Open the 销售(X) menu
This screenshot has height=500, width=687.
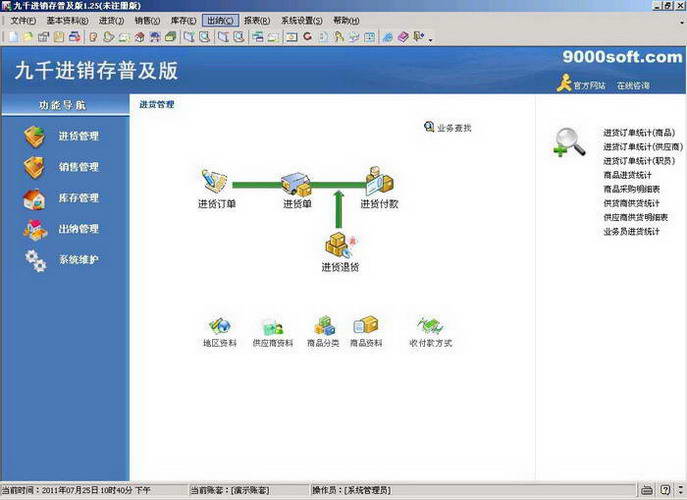(x=147, y=21)
